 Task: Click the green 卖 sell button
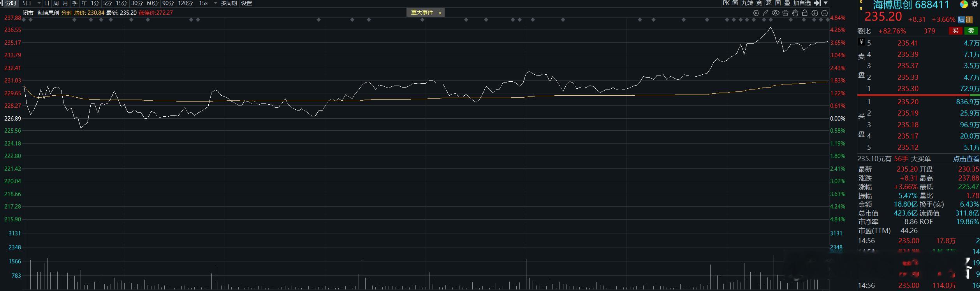coord(971,31)
